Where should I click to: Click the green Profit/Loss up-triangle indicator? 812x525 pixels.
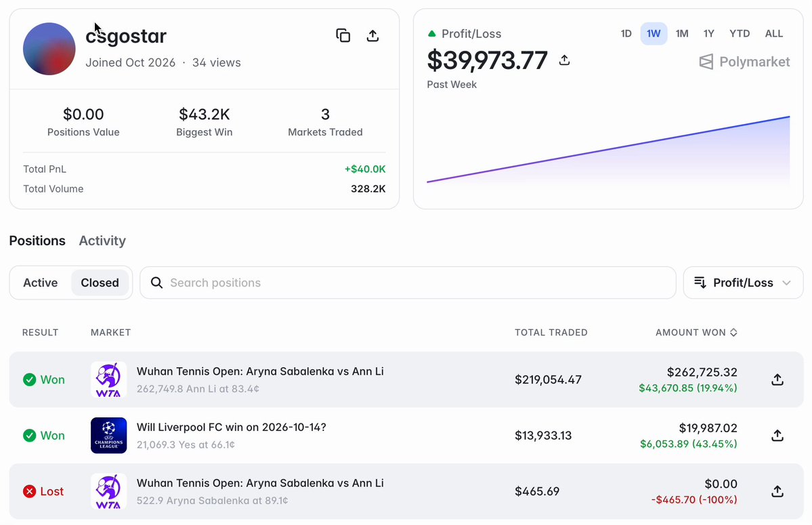[432, 34]
